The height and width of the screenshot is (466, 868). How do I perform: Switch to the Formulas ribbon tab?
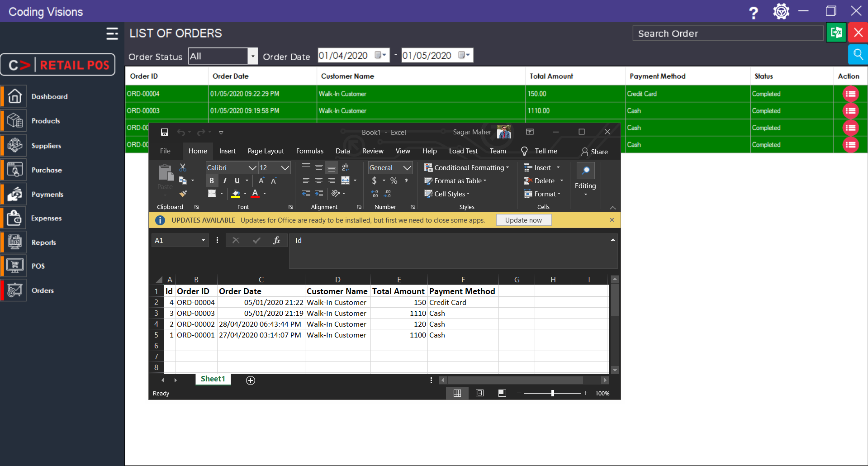click(x=310, y=151)
